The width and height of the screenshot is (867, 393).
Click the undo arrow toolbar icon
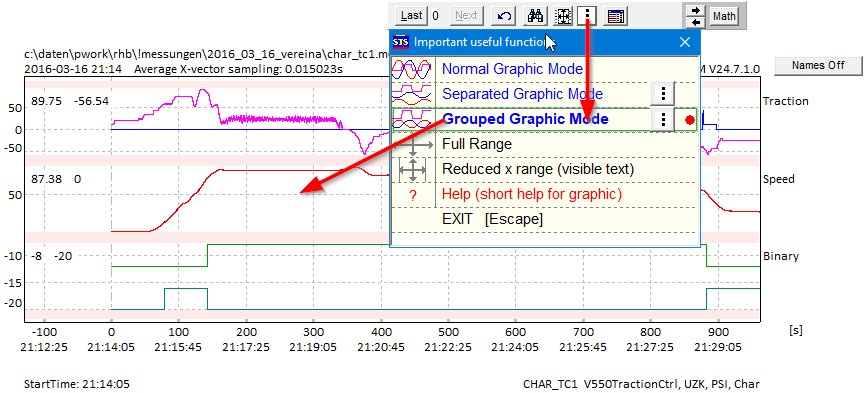pyautogui.click(x=504, y=15)
